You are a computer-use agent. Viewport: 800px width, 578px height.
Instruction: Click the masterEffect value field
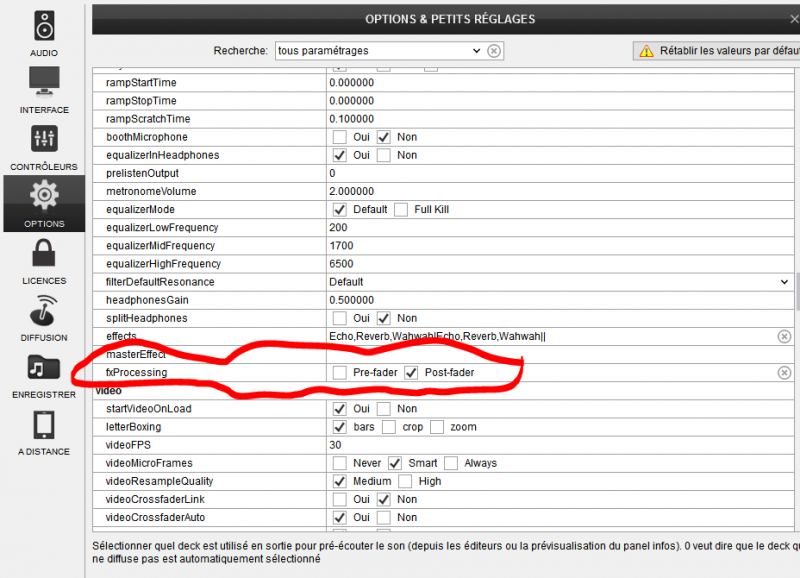(x=560, y=355)
